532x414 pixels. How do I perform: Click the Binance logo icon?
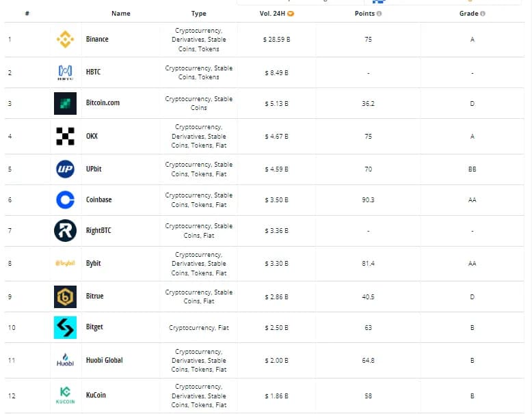pos(65,40)
